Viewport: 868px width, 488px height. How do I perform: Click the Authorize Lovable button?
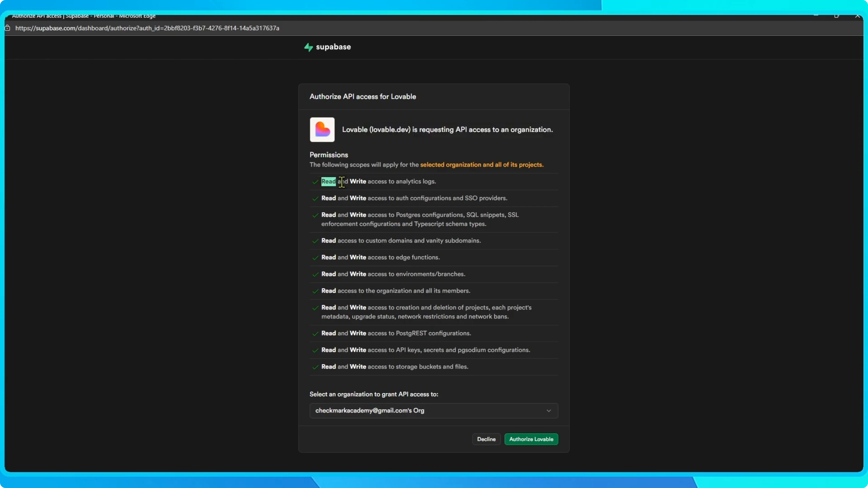click(x=531, y=439)
